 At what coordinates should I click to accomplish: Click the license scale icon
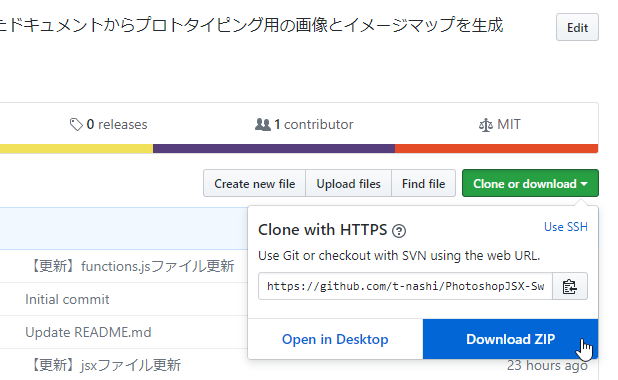click(x=486, y=125)
